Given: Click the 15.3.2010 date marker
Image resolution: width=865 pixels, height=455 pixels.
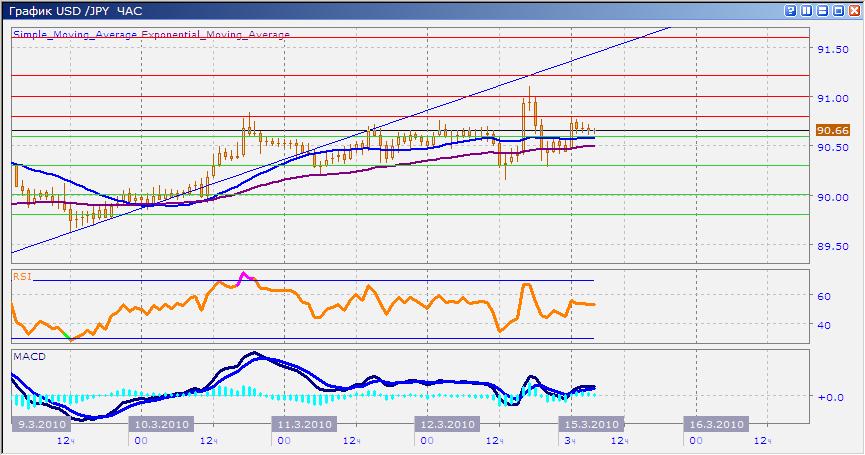Looking at the screenshot, I should [591, 424].
